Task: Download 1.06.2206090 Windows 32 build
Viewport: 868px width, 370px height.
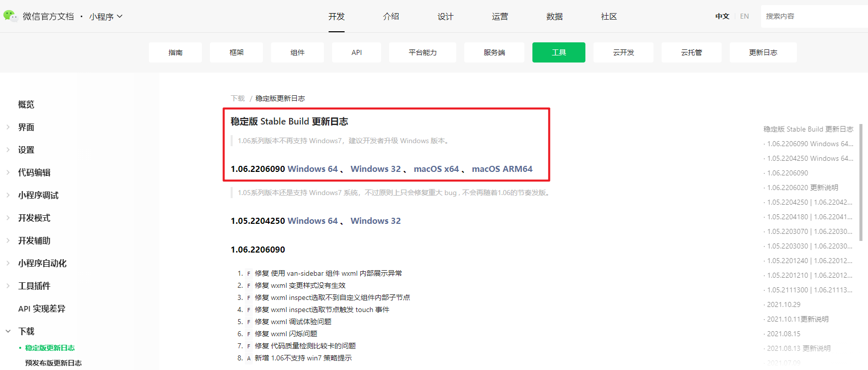Action: coord(376,169)
